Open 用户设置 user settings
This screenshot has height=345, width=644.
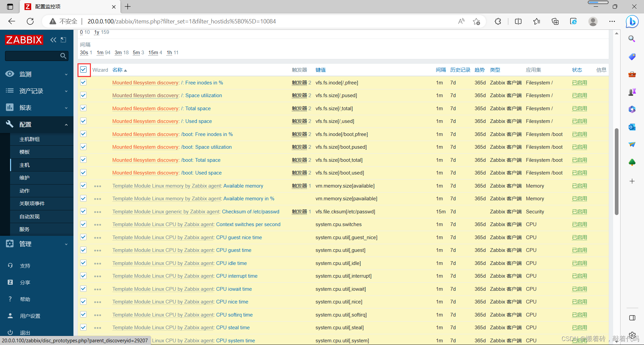tap(30, 316)
